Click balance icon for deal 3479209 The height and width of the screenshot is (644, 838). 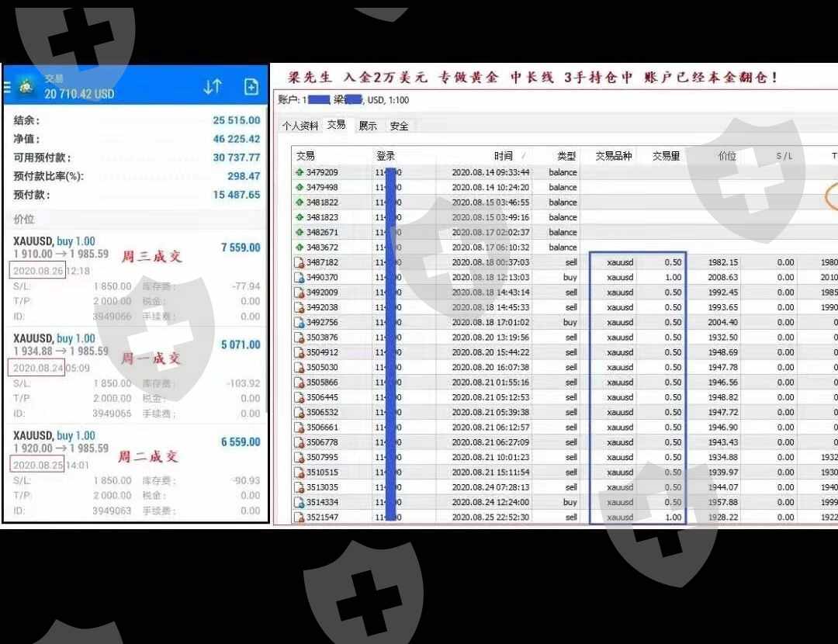[300, 172]
